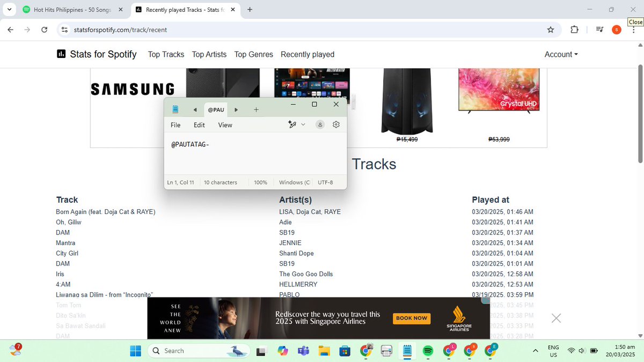
Task: Open Notepad UTF-8 encoding selector
Action: click(x=325, y=182)
